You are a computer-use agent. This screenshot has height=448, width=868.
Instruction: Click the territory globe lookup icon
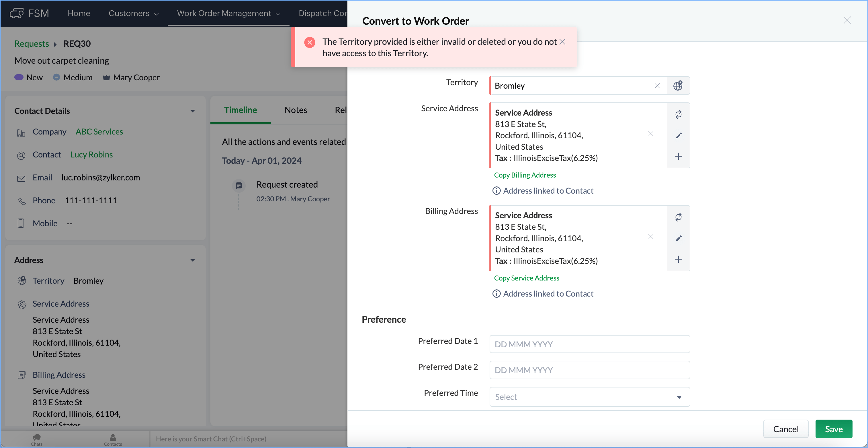(678, 86)
